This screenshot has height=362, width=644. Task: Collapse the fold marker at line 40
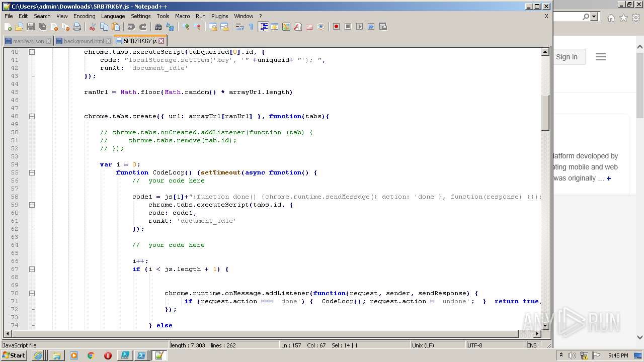coord(32,52)
